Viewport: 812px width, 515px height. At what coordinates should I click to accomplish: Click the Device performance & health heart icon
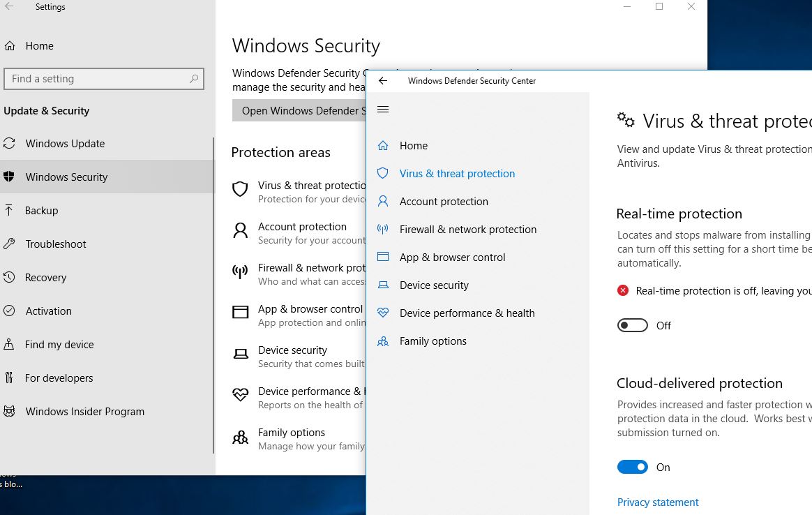point(382,313)
